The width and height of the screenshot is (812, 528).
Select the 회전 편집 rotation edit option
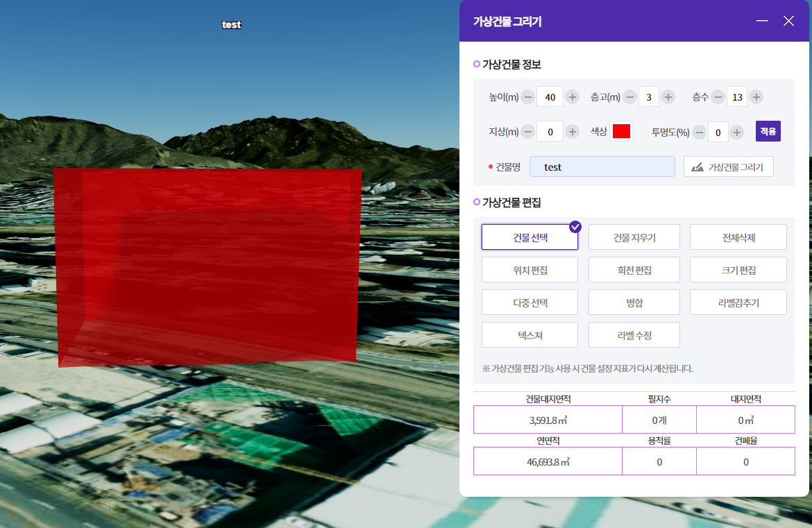tap(634, 270)
